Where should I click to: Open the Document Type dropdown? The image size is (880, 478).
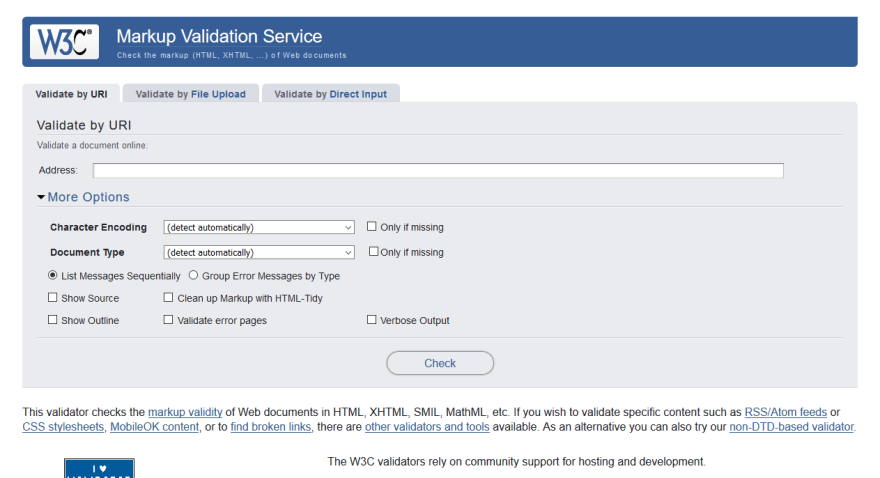pos(259,252)
